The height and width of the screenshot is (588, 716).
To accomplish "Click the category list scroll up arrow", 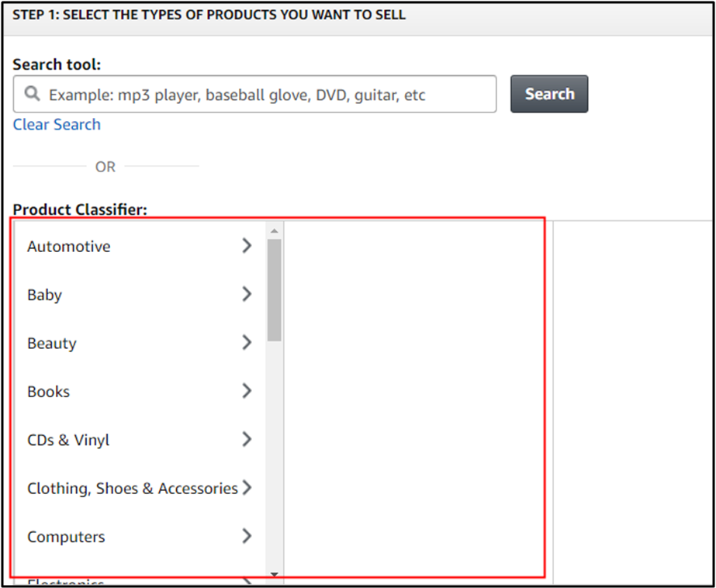I will (x=274, y=230).
